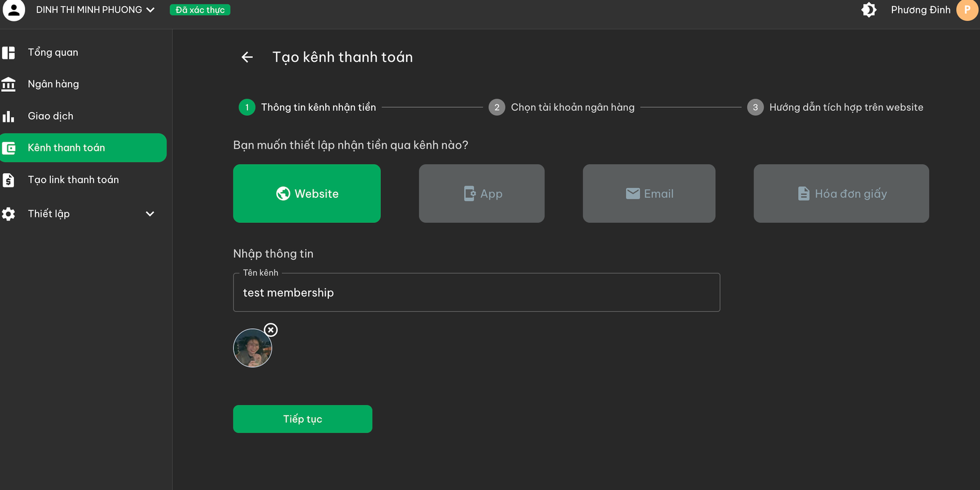Screen dimensions: 980x490
Task: Click the Tiếp tục button
Action: coord(303,419)
